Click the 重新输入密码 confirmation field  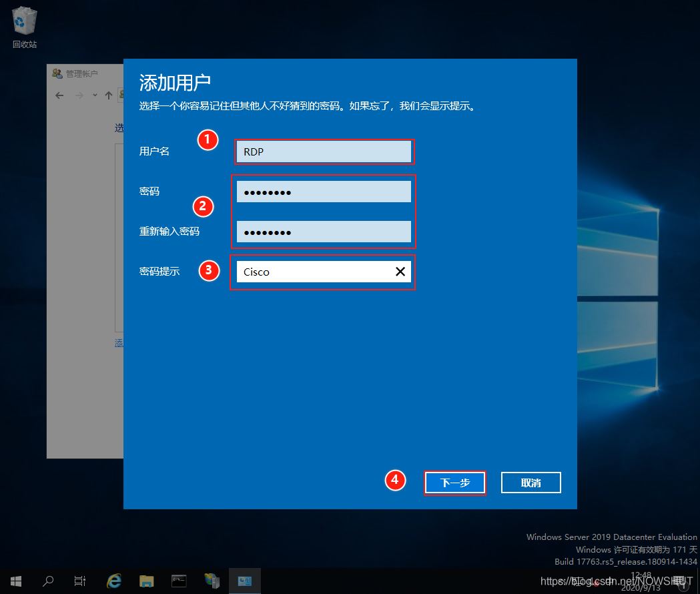(324, 232)
